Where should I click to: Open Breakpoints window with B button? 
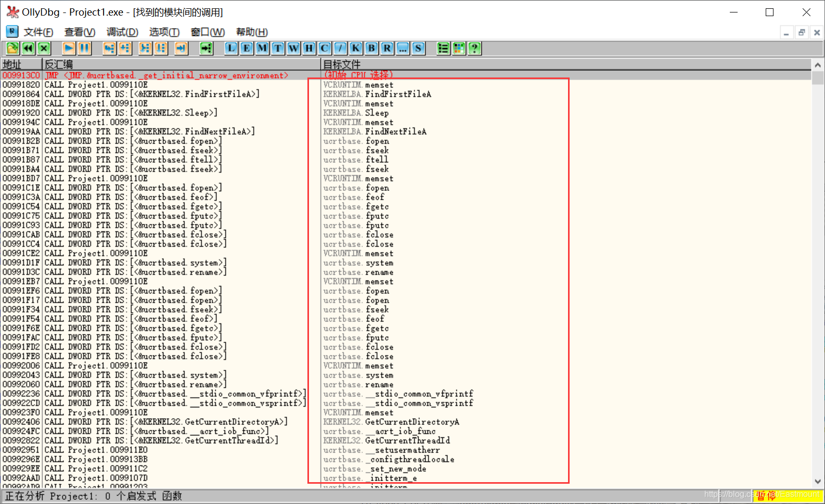pyautogui.click(x=371, y=48)
